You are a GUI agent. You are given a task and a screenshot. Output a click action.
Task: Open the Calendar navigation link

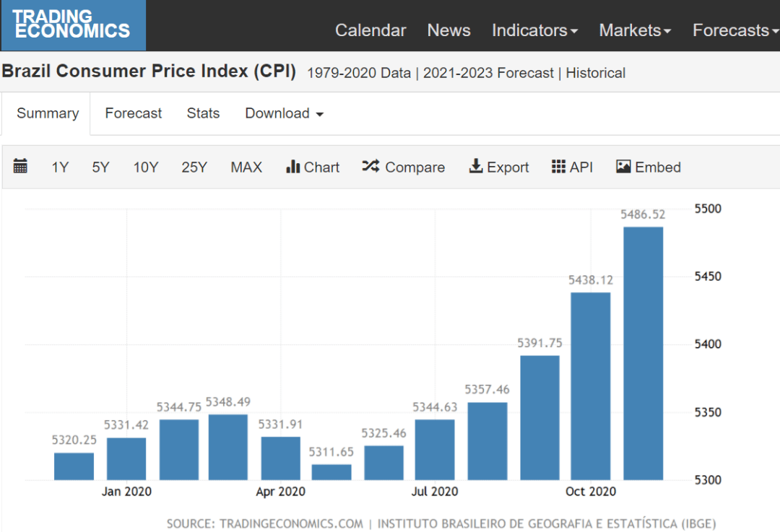[x=370, y=30]
